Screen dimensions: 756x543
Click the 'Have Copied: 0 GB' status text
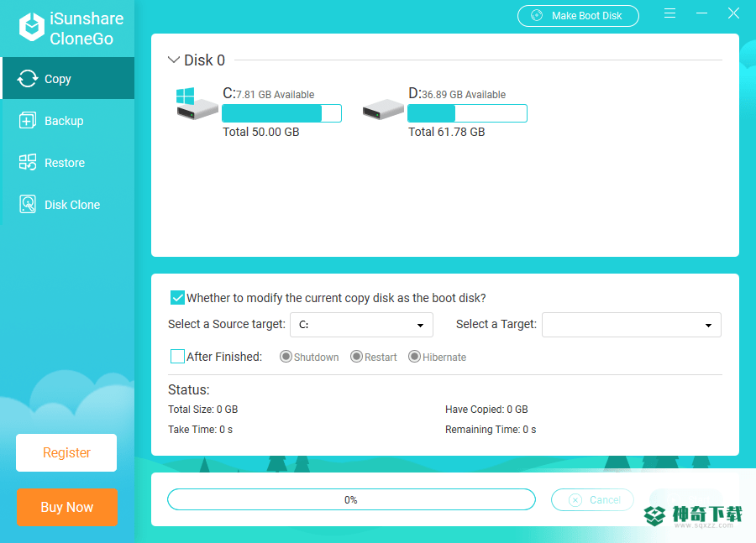tap(486, 410)
